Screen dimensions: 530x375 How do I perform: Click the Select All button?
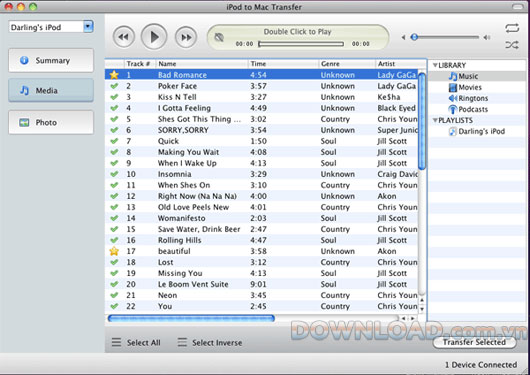pos(136,343)
